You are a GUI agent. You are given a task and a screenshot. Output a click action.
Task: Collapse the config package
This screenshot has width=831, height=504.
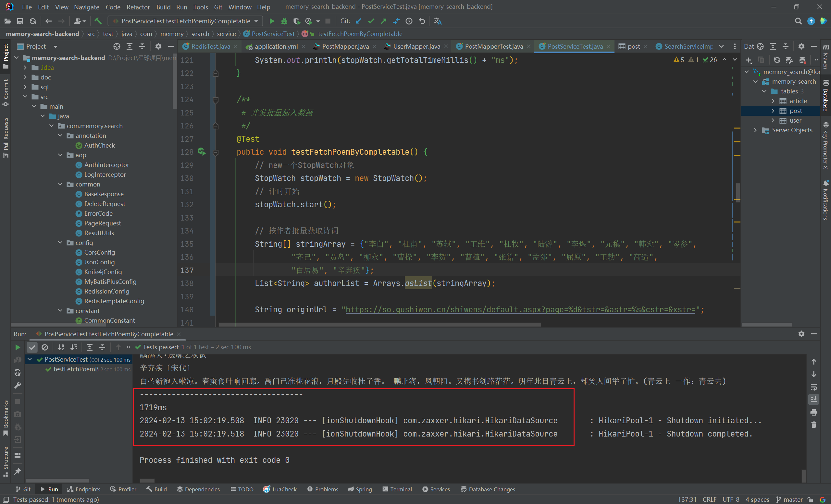click(x=60, y=243)
